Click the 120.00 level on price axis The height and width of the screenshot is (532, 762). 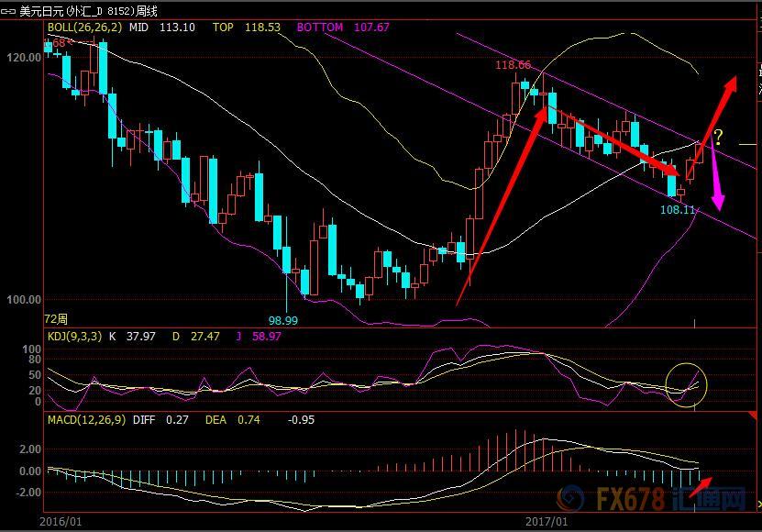coord(24,58)
